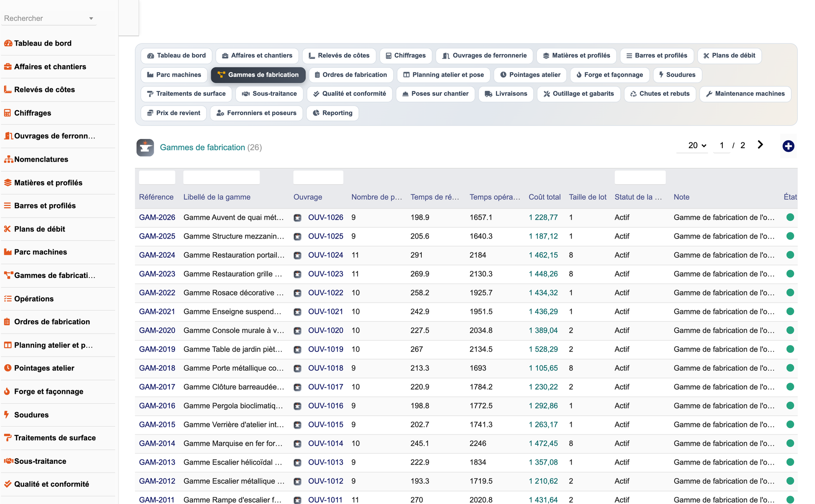Image resolution: width=815 pixels, height=504 pixels.
Task: Select the Chutes et rebuts tab
Action: point(660,94)
